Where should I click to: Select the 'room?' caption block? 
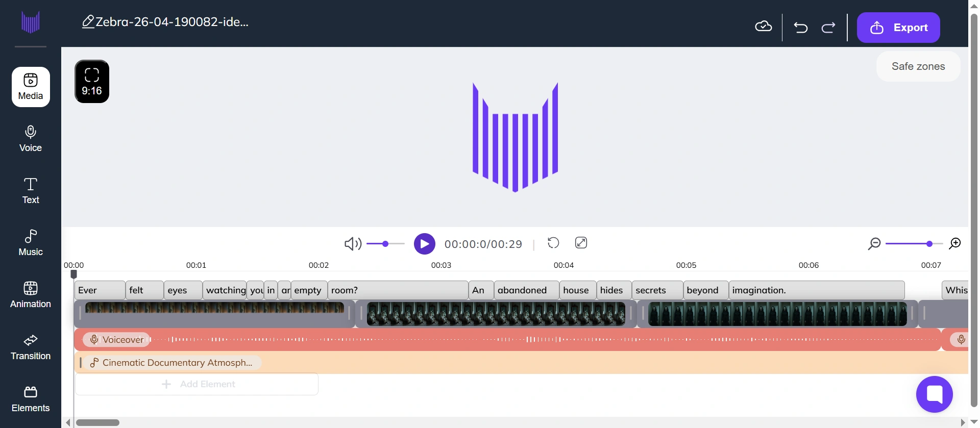(398, 290)
